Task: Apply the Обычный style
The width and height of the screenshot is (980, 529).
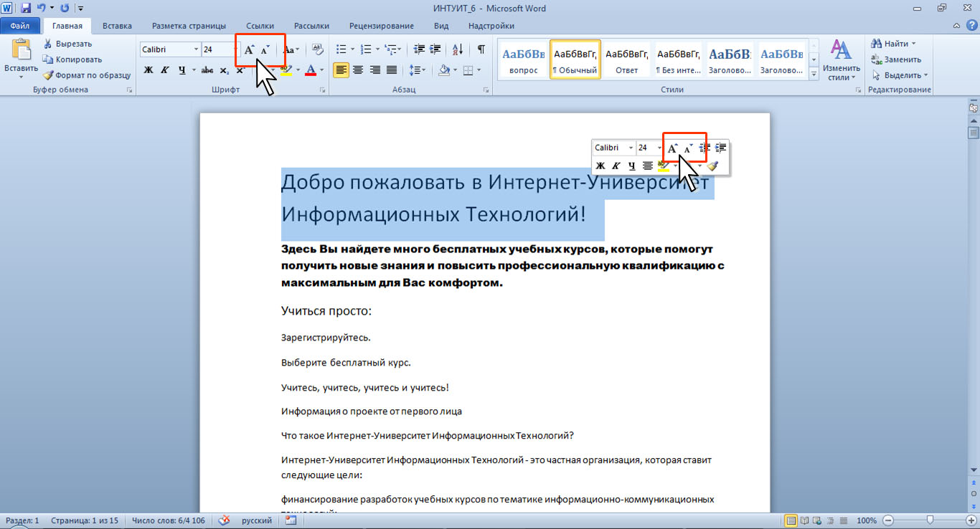Action: [x=575, y=59]
